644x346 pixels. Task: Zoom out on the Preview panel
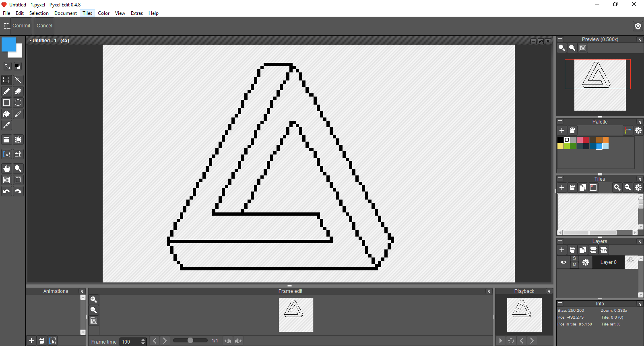572,48
